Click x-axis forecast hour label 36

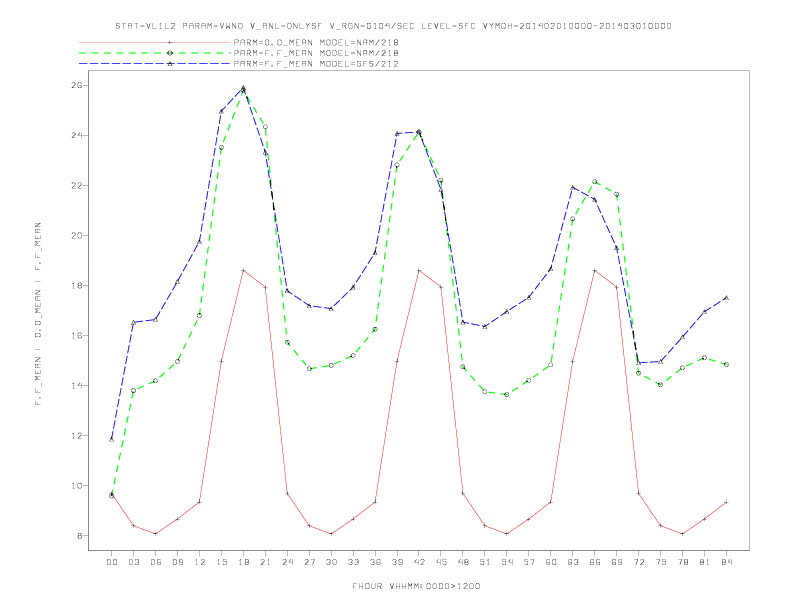[375, 562]
